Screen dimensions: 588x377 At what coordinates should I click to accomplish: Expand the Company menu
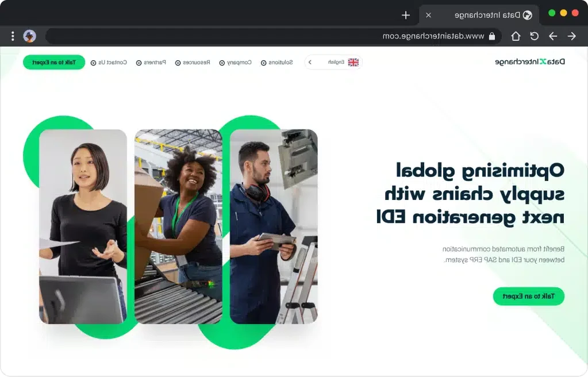coord(236,62)
